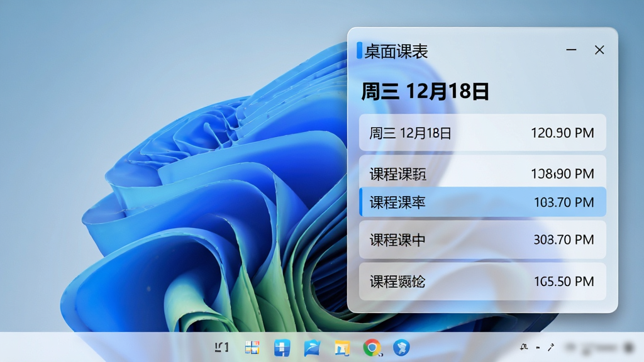The image size is (644, 362).
Task: Click the blue circular app icon in taskbar
Action: pos(401,348)
